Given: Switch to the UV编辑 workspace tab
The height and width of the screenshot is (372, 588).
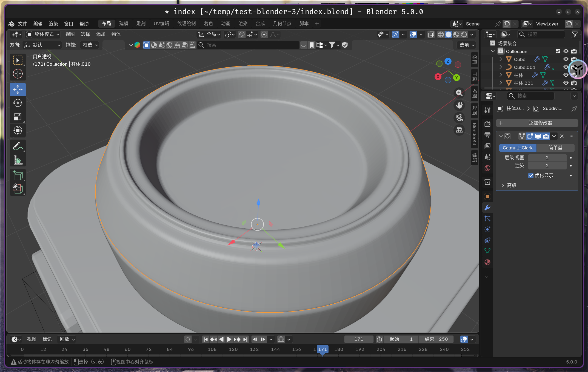Looking at the screenshot, I should click(161, 24).
